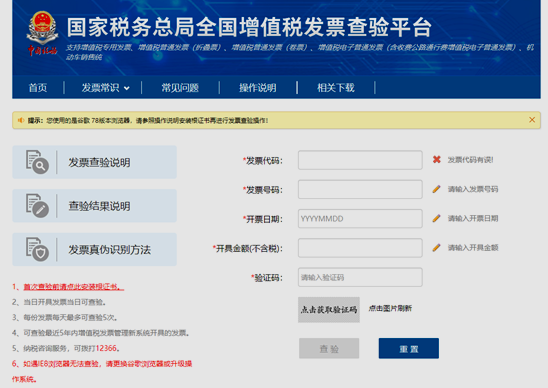Click the 请输入开票日期 hint text
This screenshot has height=388, width=548.
(x=473, y=218)
